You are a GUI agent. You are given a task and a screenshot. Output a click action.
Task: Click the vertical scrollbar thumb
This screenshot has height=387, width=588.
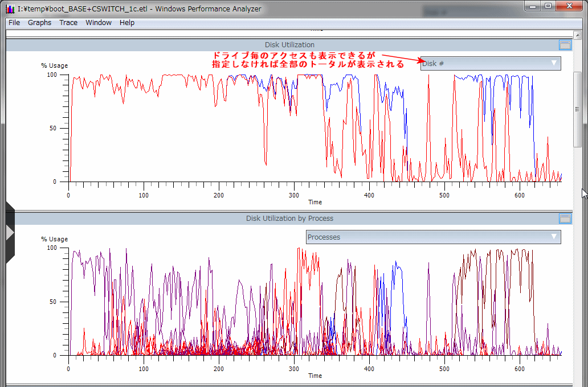click(577, 109)
